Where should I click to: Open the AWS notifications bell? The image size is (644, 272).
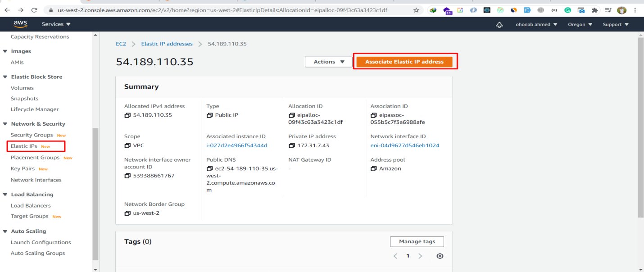click(499, 25)
